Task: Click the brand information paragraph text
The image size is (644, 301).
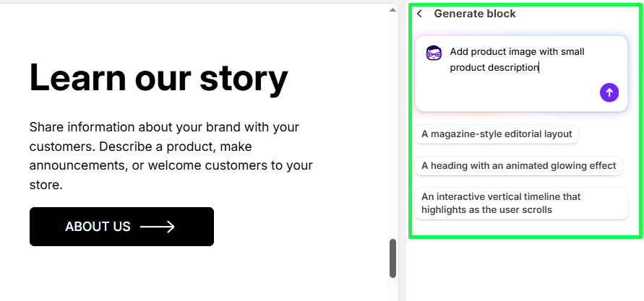Action: [171, 155]
